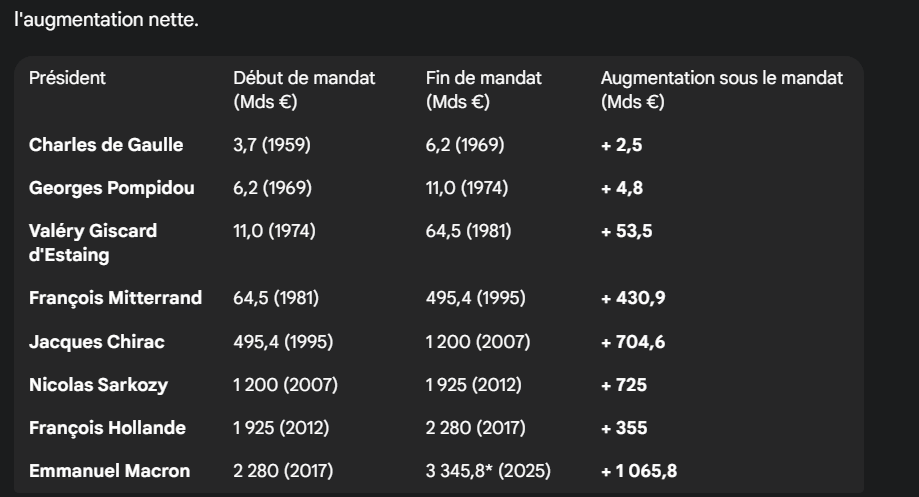Click the "Président" column header
This screenshot has height=497, width=919.
tap(67, 78)
